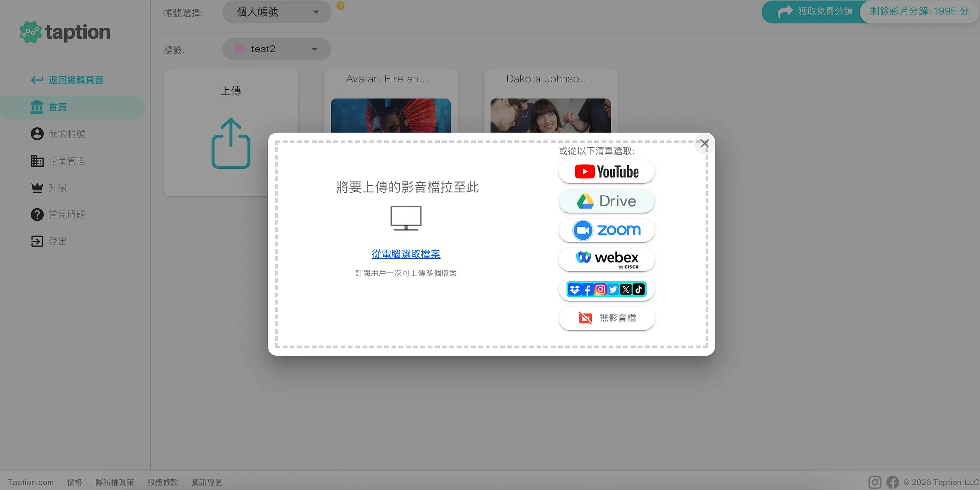980x490 pixels.
Task: Click the X (Twitter) icon in the import list
Action: (626, 289)
